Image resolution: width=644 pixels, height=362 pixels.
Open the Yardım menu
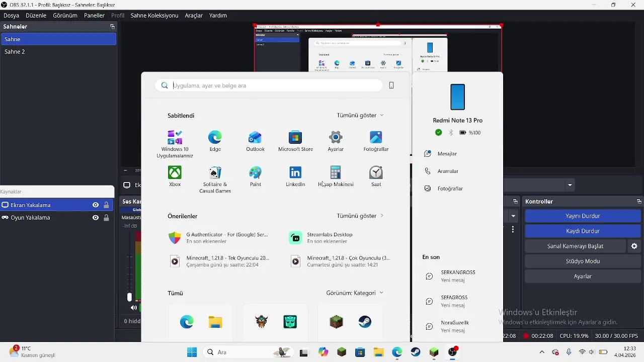point(218,16)
